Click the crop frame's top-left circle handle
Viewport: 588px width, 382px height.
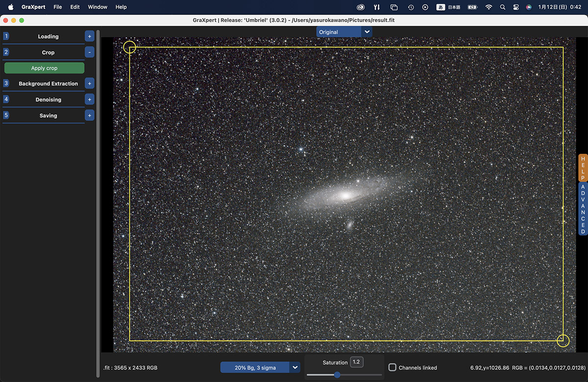tap(129, 47)
